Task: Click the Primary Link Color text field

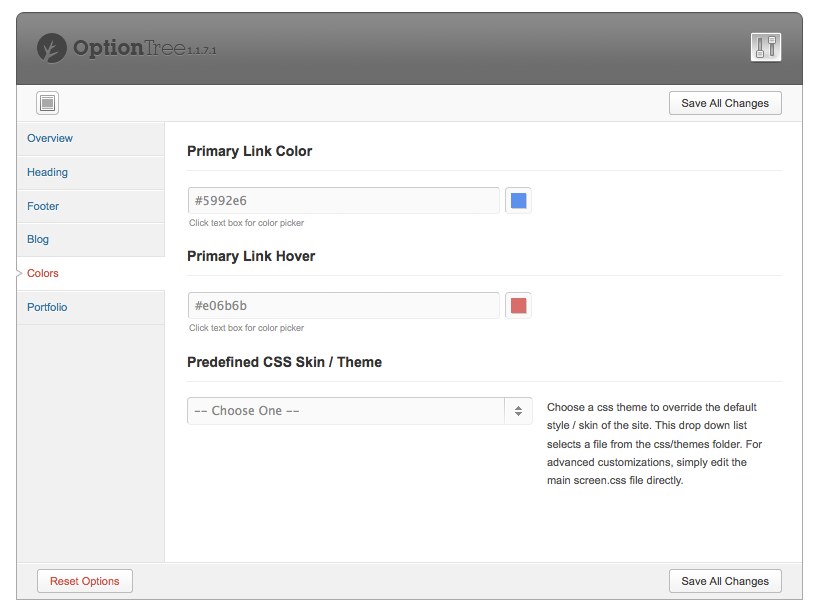Action: 343,200
